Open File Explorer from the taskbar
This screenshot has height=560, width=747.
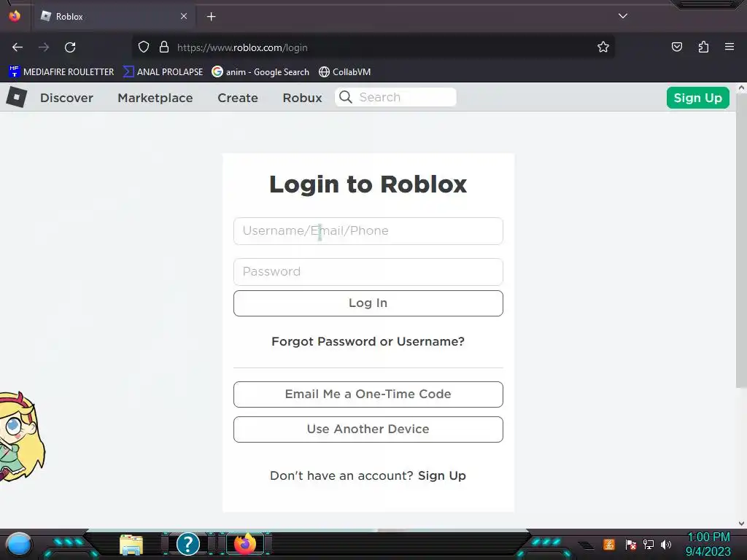coord(131,545)
